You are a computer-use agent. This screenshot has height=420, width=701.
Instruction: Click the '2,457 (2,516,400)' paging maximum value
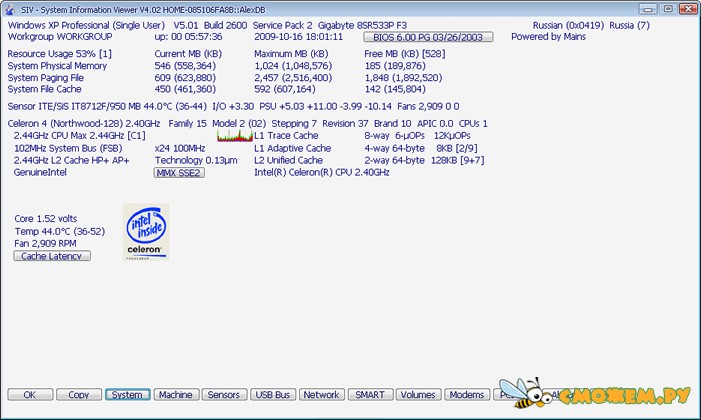coord(293,77)
